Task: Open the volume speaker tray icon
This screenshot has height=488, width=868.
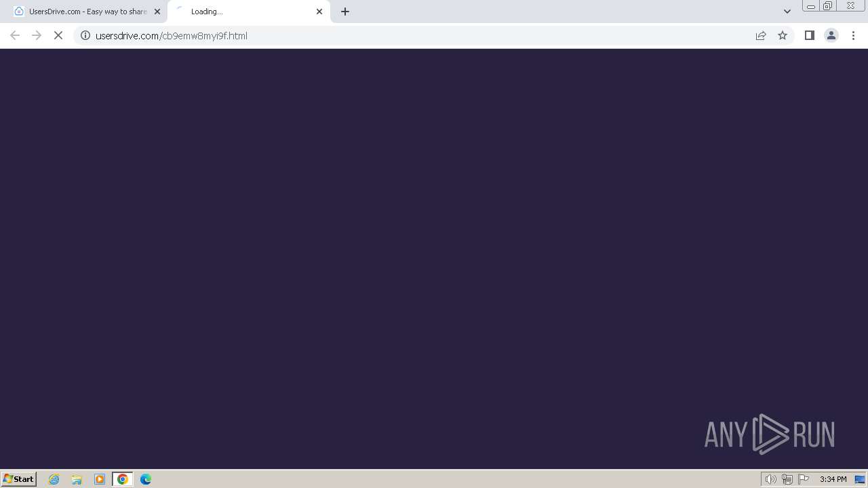Action: (770, 479)
